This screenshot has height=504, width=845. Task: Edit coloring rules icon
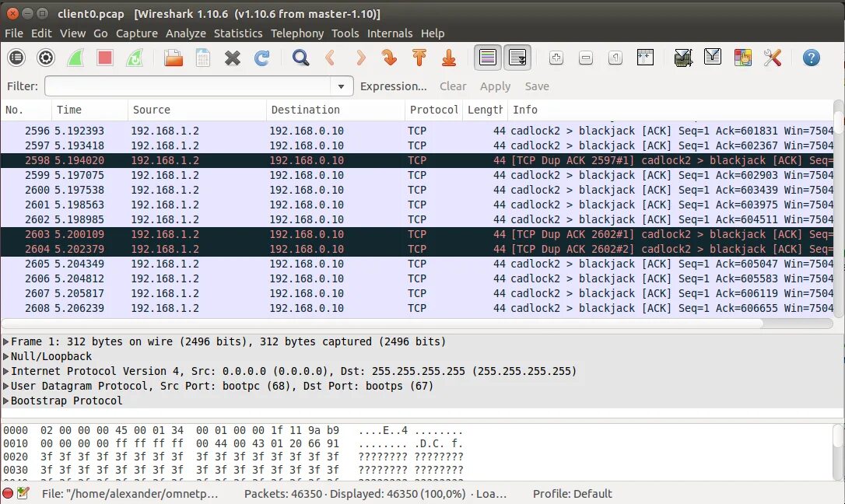click(x=742, y=58)
